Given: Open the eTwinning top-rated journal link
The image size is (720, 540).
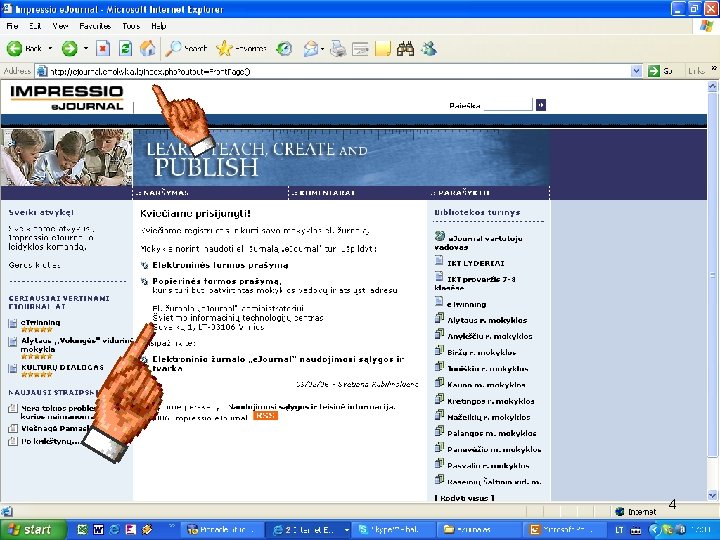Looking at the screenshot, I should pyautogui.click(x=40, y=323).
